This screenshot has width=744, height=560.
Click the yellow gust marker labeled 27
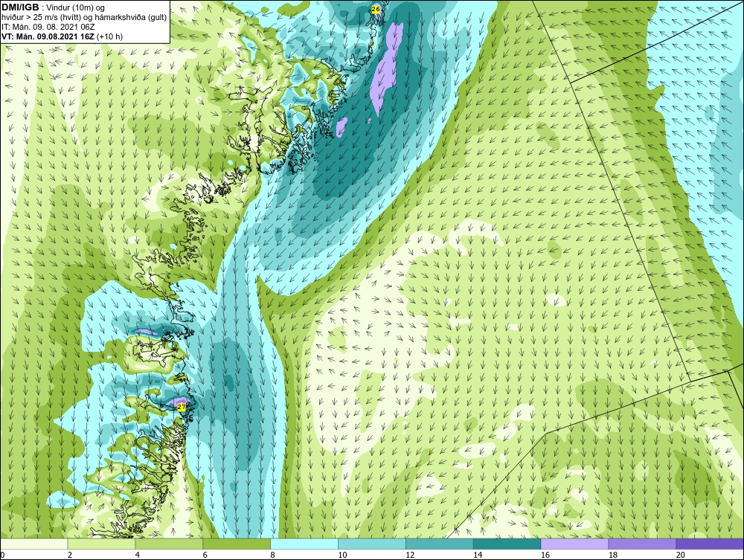(x=182, y=407)
